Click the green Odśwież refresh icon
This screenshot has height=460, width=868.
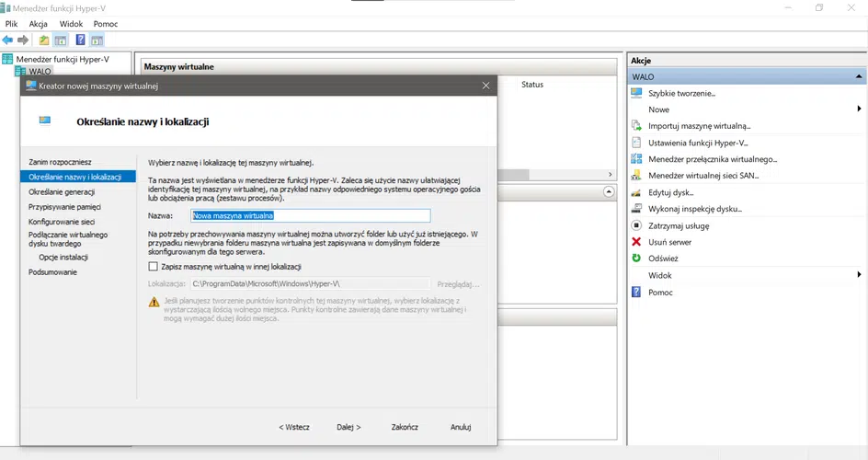pyautogui.click(x=636, y=259)
